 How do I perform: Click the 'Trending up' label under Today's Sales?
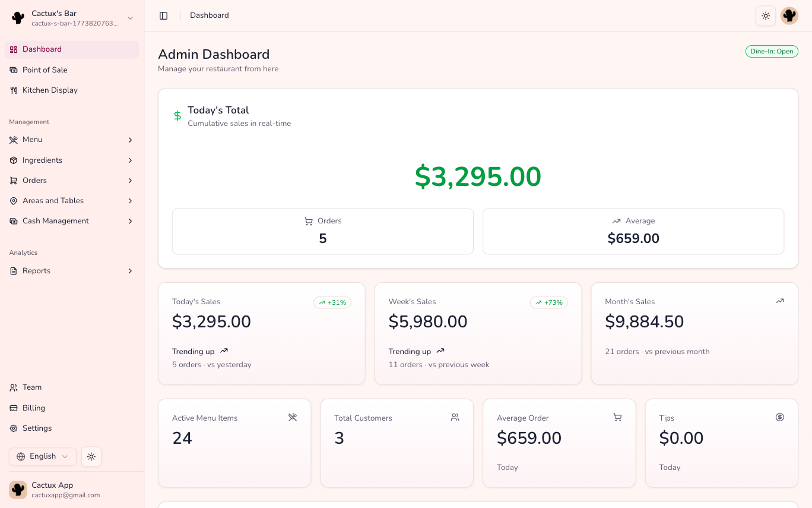click(194, 352)
